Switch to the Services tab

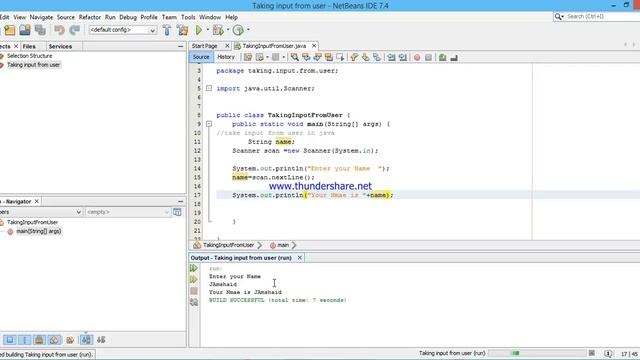60,47
